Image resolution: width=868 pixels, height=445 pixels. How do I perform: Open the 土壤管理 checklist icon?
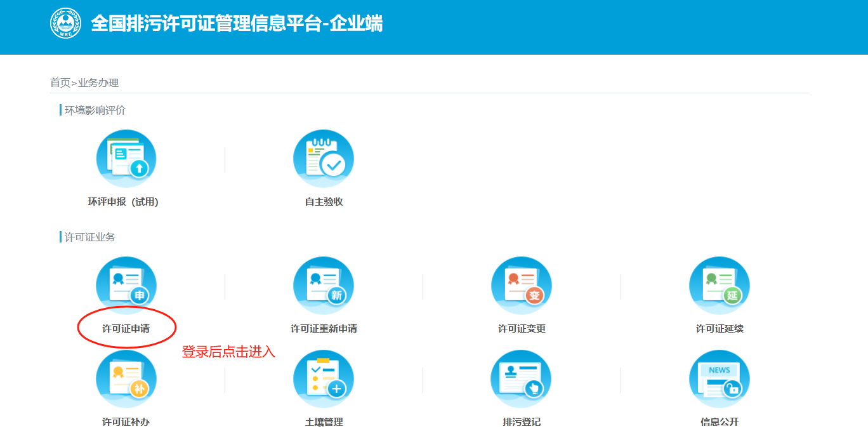[324, 380]
